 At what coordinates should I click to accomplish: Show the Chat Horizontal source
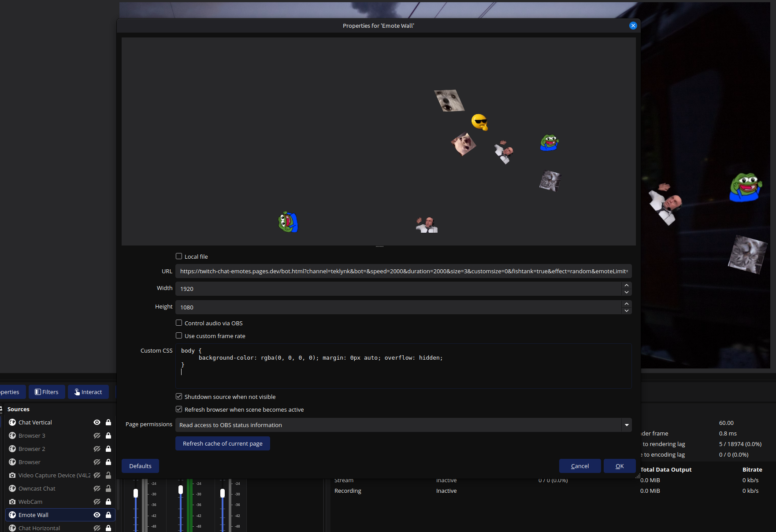pos(97,528)
